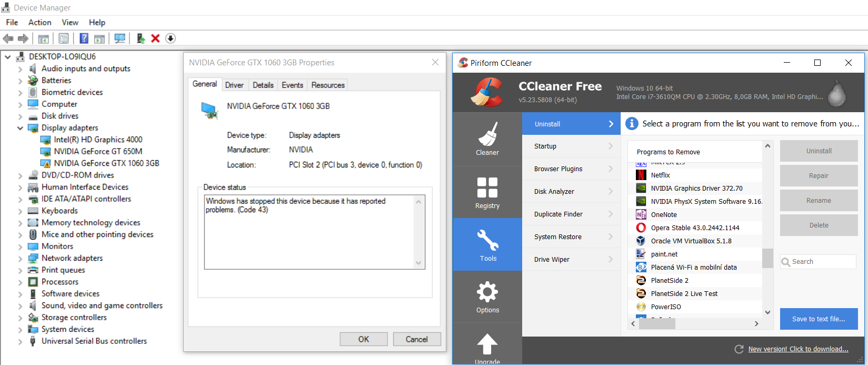Open Startup in CCleaner Tools menu

tap(572, 146)
